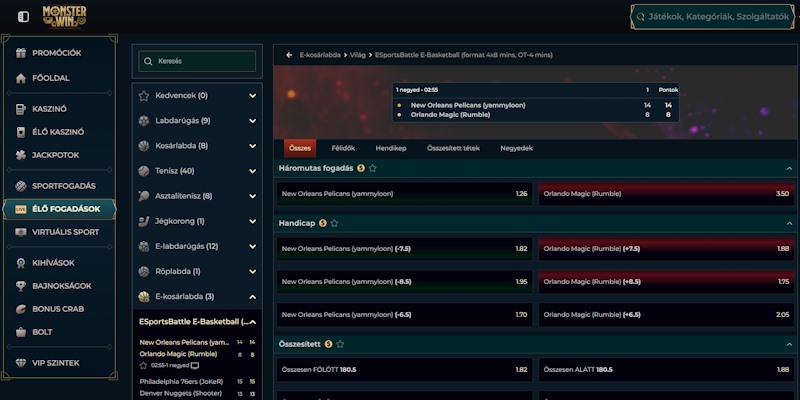Switch to the Negyedek tab
Viewport: 800px width, 400px height.
point(516,148)
